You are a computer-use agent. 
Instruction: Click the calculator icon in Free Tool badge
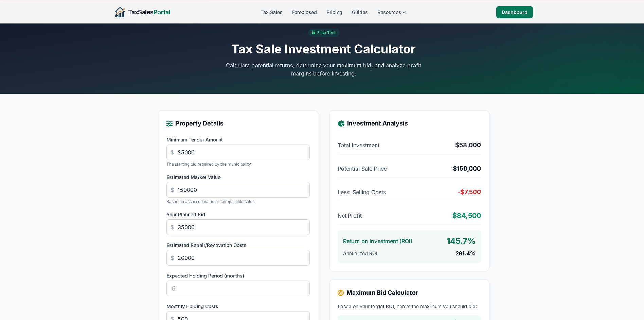314,32
